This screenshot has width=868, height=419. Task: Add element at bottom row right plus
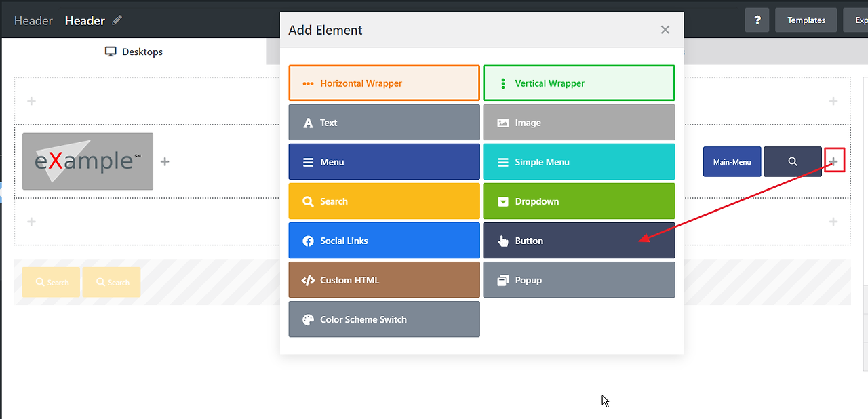pyautogui.click(x=833, y=222)
